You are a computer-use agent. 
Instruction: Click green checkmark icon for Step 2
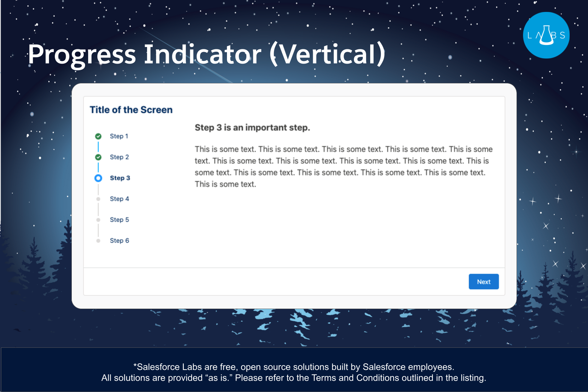point(98,157)
